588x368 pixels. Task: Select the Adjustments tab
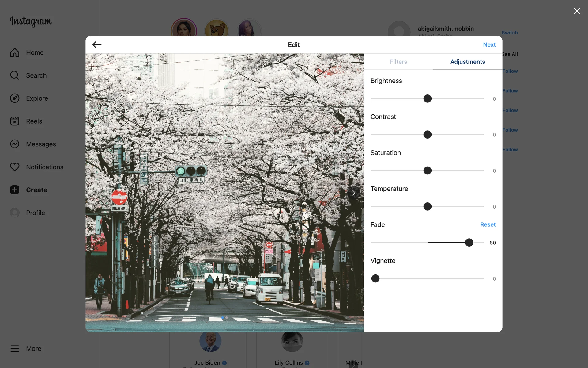467,62
